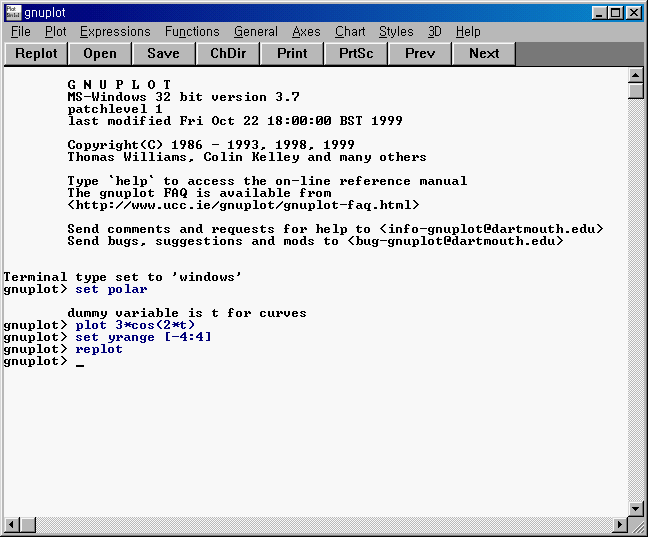Open the Chart menu
648x537 pixels.
click(350, 32)
